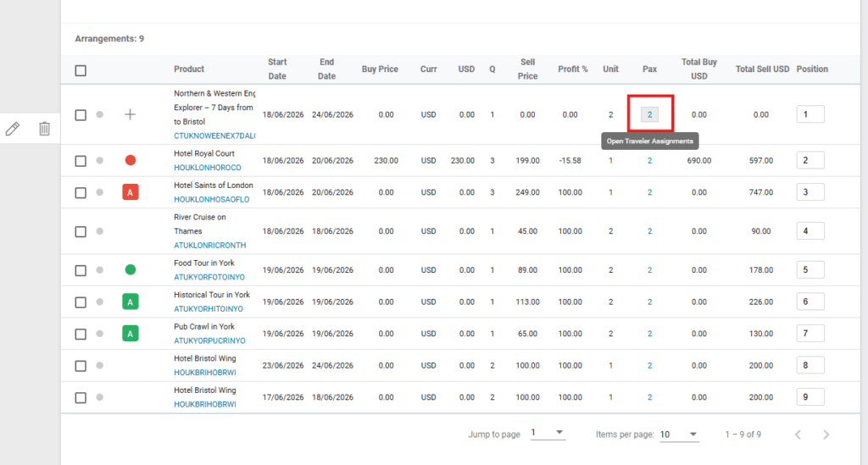
Task: Click the ATUKYORPUCRINYO product code link
Action: click(x=209, y=341)
